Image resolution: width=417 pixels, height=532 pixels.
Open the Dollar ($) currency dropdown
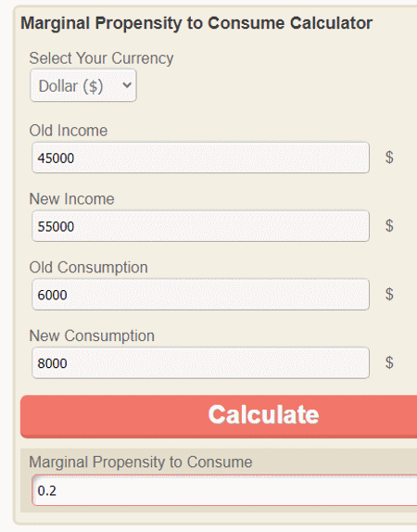point(83,85)
